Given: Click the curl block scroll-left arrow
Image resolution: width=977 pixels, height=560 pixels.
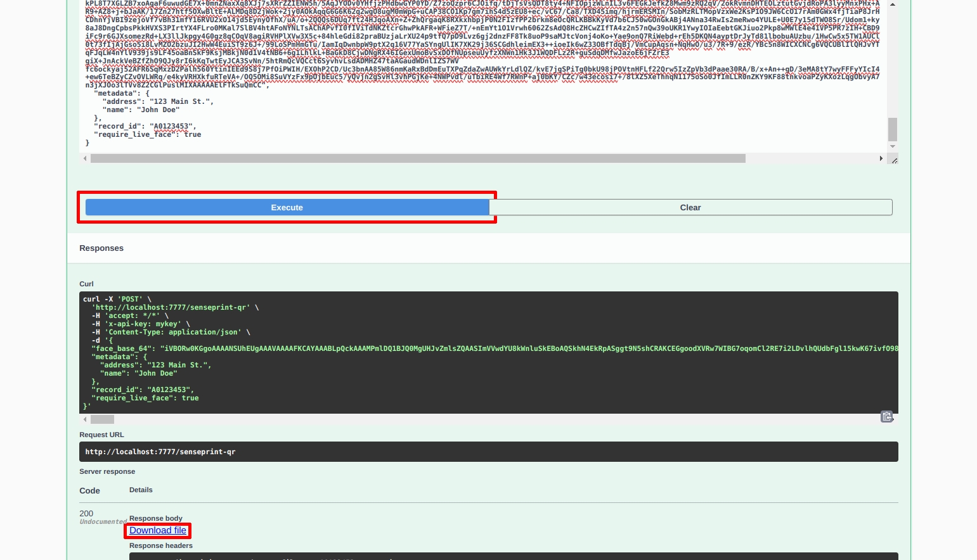Looking at the screenshot, I should click(x=85, y=419).
